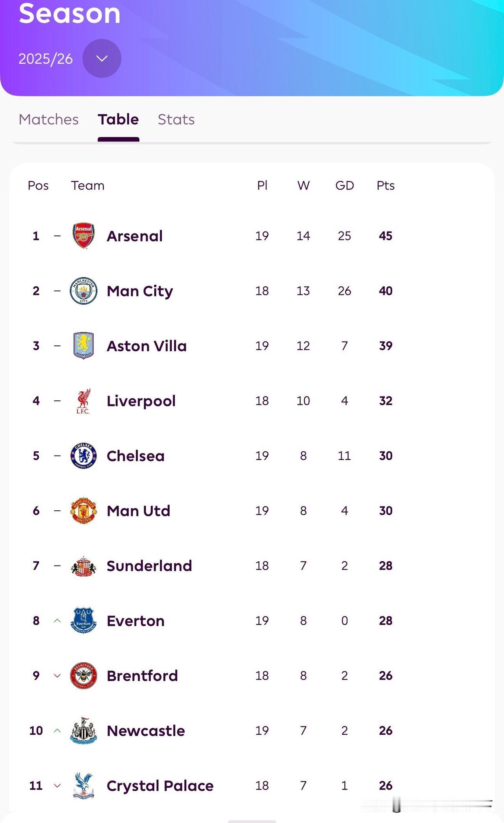Tap the Everton badge icon
The height and width of the screenshot is (823, 504).
(x=83, y=620)
